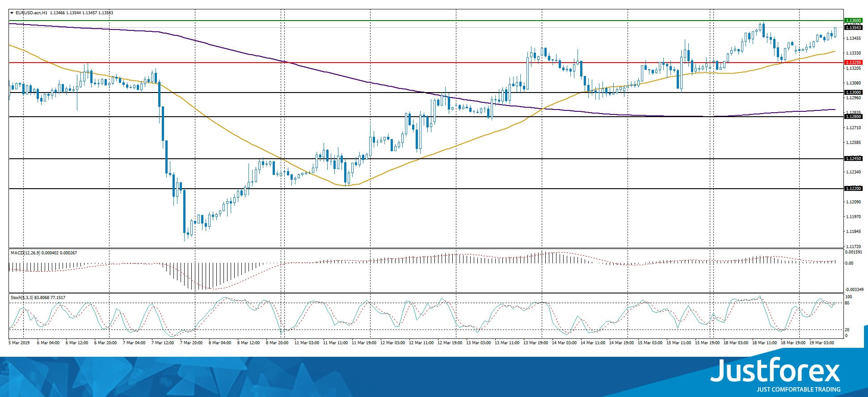
Task: Click the 1.13080 price axis value
Action: [854, 83]
